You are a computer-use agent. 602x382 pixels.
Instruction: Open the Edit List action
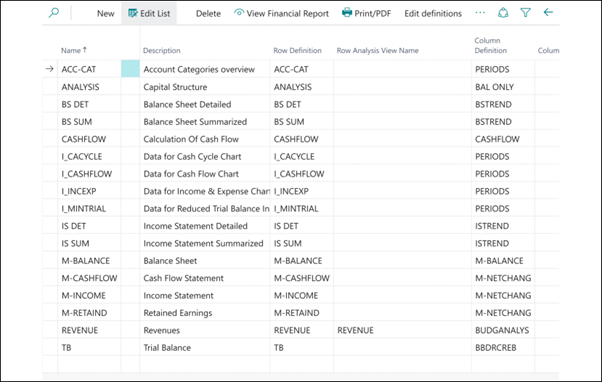click(x=149, y=13)
